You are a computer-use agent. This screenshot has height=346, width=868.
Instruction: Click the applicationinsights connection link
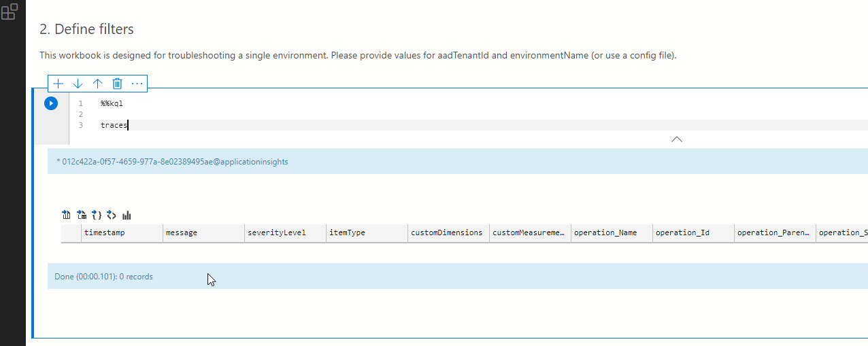point(173,162)
